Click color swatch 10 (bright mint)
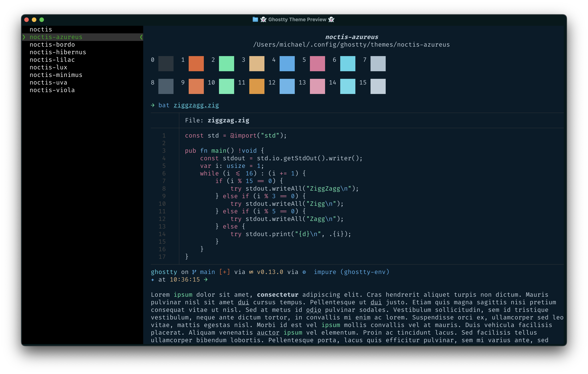Viewport: 588px width, 374px height. click(226, 86)
